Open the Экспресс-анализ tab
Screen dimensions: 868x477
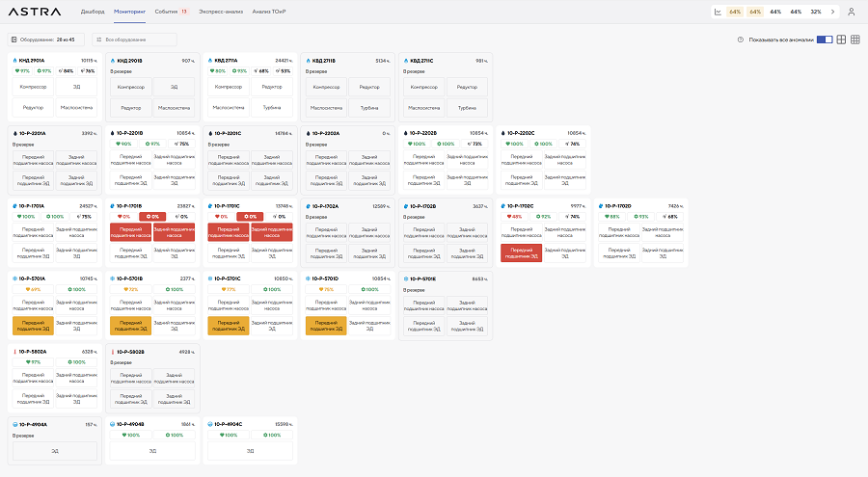[221, 12]
